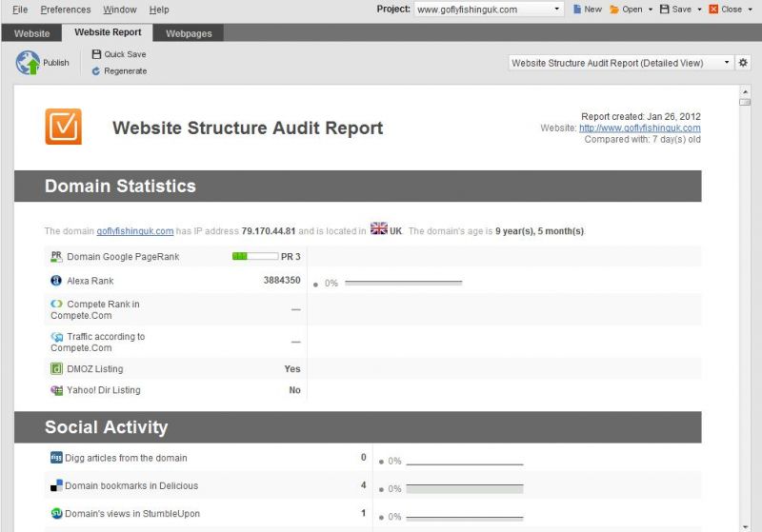This screenshot has width=762, height=532.
Task: Switch to the Webpages tab
Action: click(189, 33)
